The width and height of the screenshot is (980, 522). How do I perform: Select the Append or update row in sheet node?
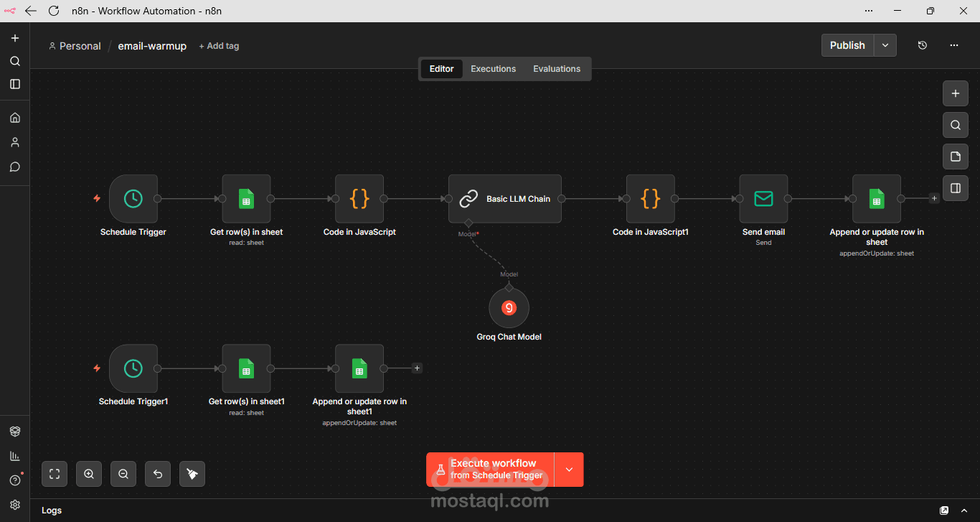[x=877, y=199]
